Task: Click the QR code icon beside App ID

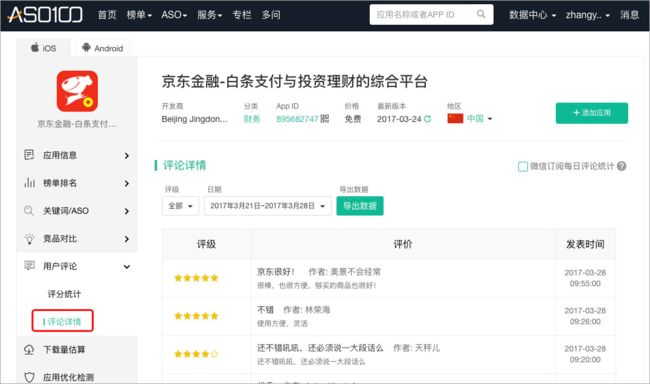Action: tap(325, 119)
